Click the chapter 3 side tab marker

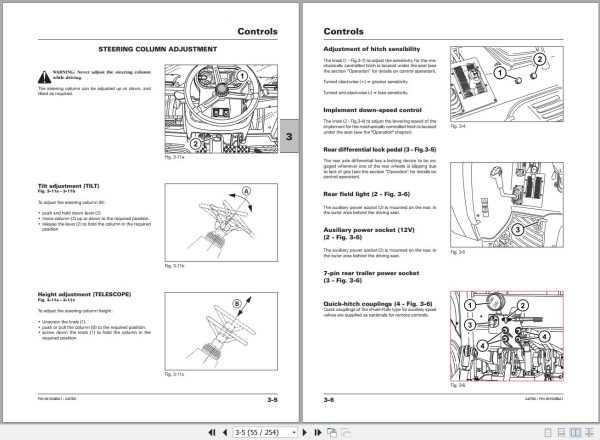click(289, 136)
